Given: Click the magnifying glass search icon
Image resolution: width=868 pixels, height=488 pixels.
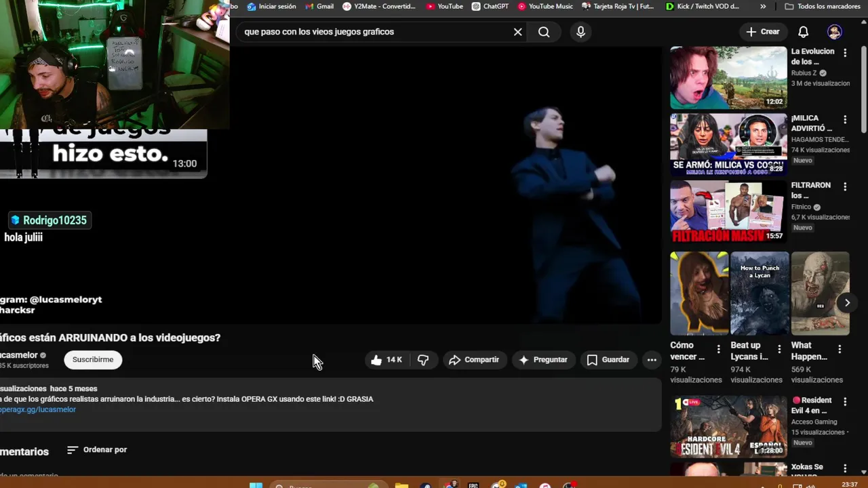Looking at the screenshot, I should 544,32.
